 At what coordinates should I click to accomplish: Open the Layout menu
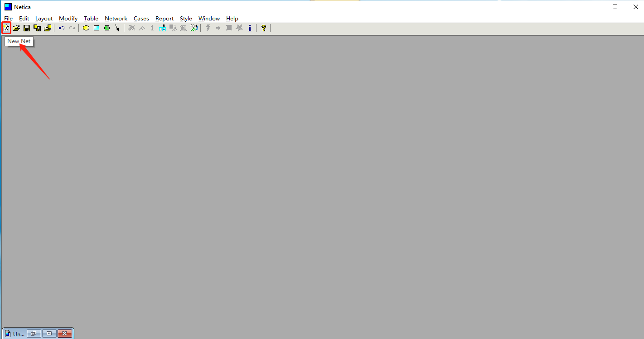click(44, 19)
